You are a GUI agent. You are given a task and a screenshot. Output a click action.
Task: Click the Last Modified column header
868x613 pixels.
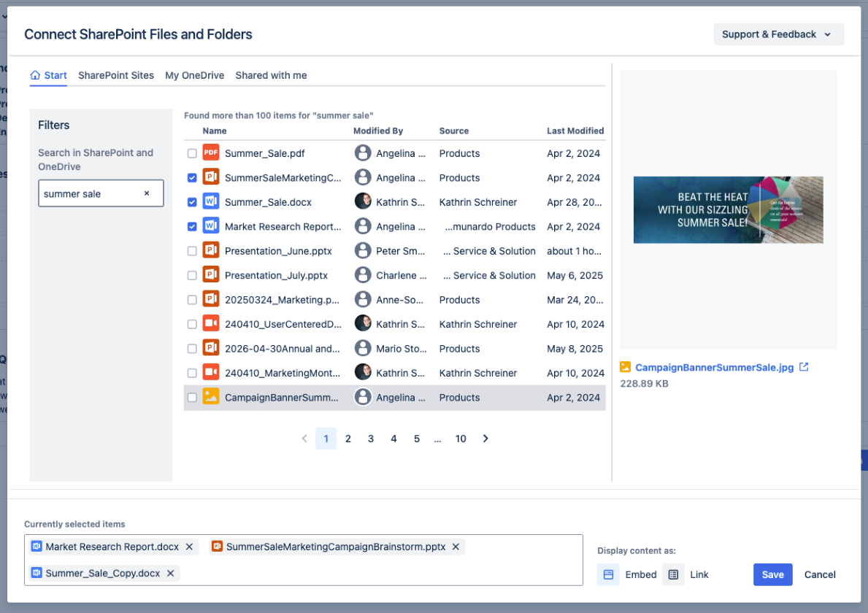[x=575, y=131]
